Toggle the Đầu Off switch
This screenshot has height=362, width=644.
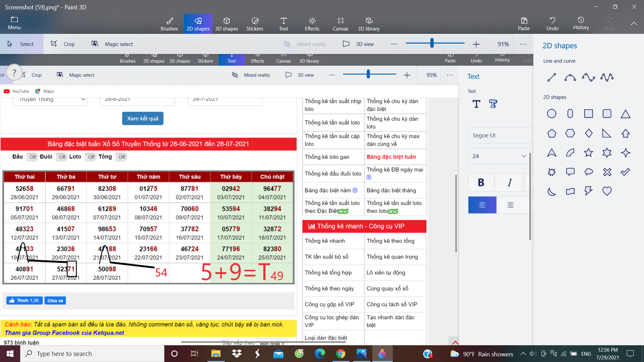pyautogui.click(x=32, y=157)
